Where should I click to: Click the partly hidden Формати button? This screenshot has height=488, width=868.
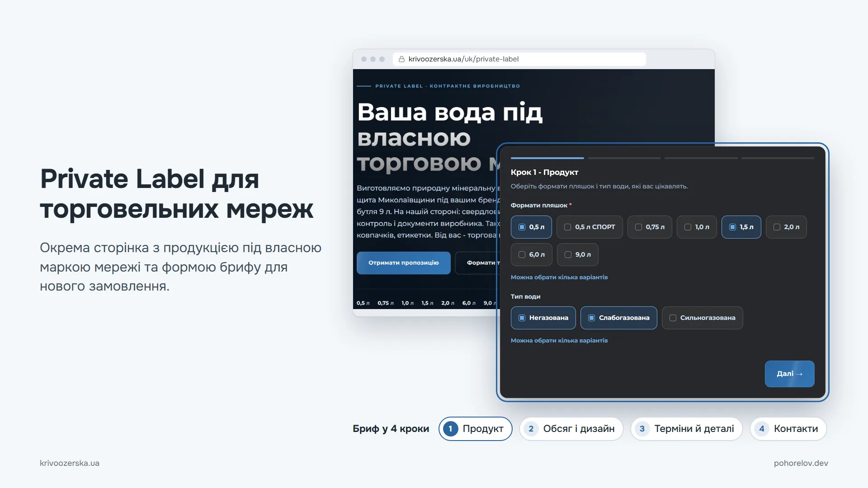click(476, 263)
